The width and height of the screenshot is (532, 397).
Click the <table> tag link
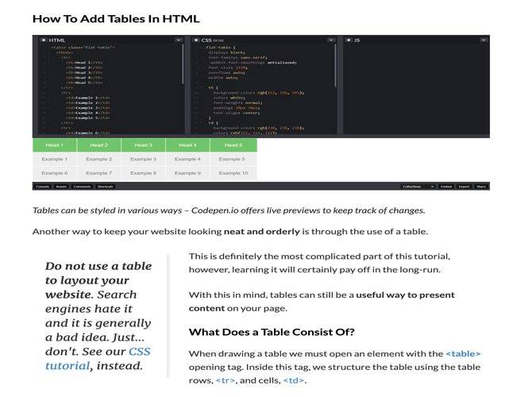[x=463, y=353]
